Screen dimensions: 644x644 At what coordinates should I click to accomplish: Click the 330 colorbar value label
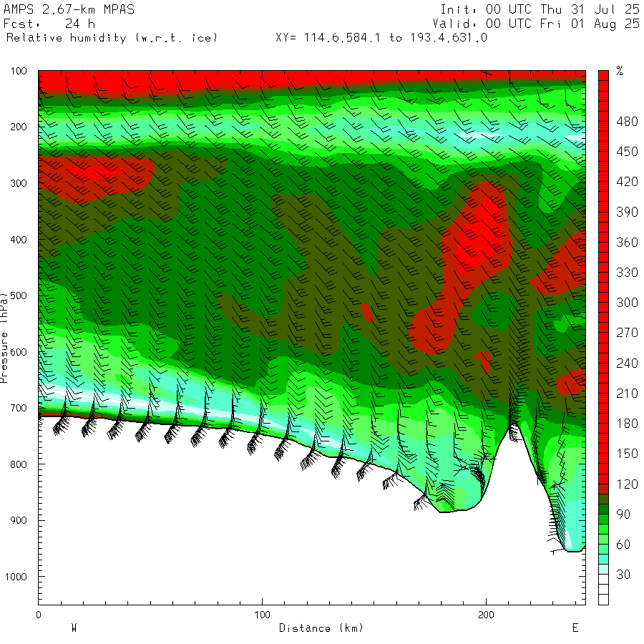click(627, 273)
